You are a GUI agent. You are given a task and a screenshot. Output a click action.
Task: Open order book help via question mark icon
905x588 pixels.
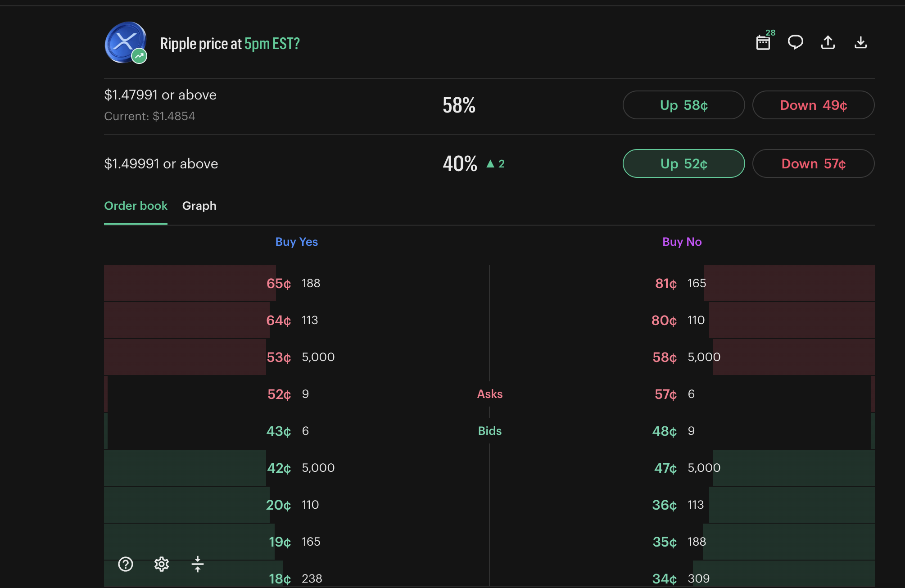126,564
